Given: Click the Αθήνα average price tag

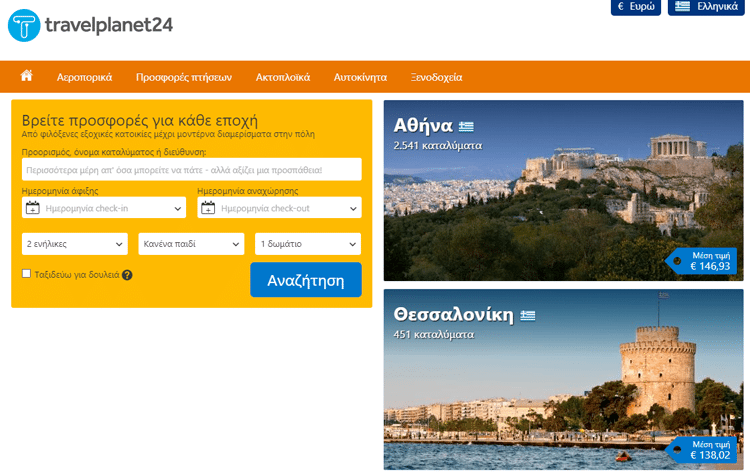Looking at the screenshot, I should pyautogui.click(x=701, y=261).
